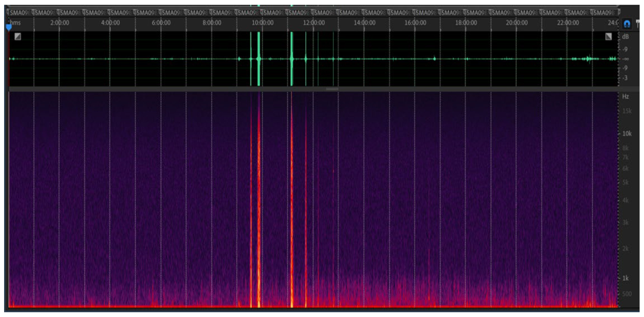Click the divider handle between waveform and spectrogram
644x317 pixels.
pos(332,89)
